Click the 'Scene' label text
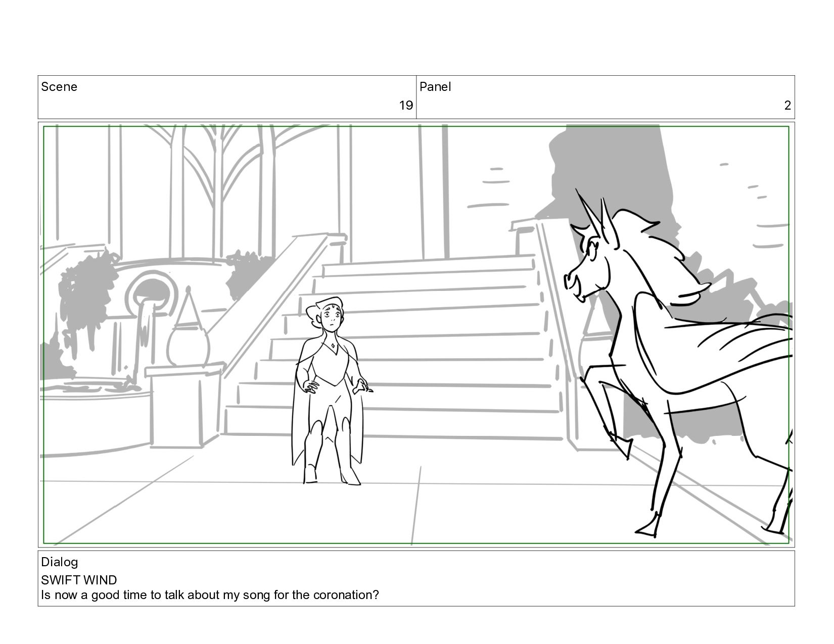The image size is (834, 644). (59, 87)
